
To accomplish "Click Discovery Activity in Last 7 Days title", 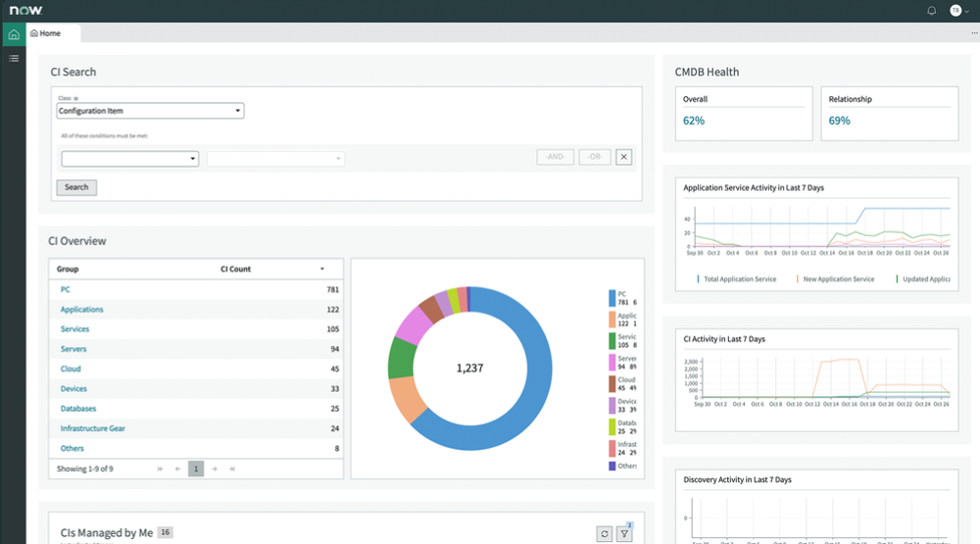I will click(738, 479).
